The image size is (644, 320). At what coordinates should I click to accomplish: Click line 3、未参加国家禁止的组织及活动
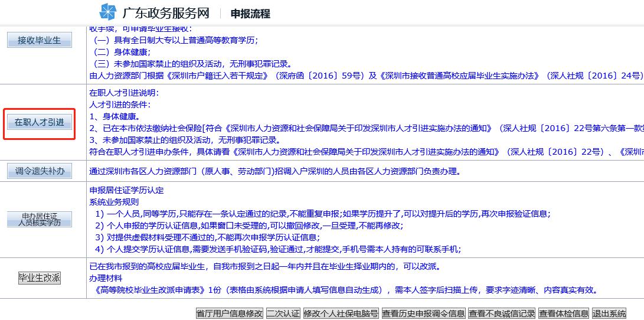184,140
